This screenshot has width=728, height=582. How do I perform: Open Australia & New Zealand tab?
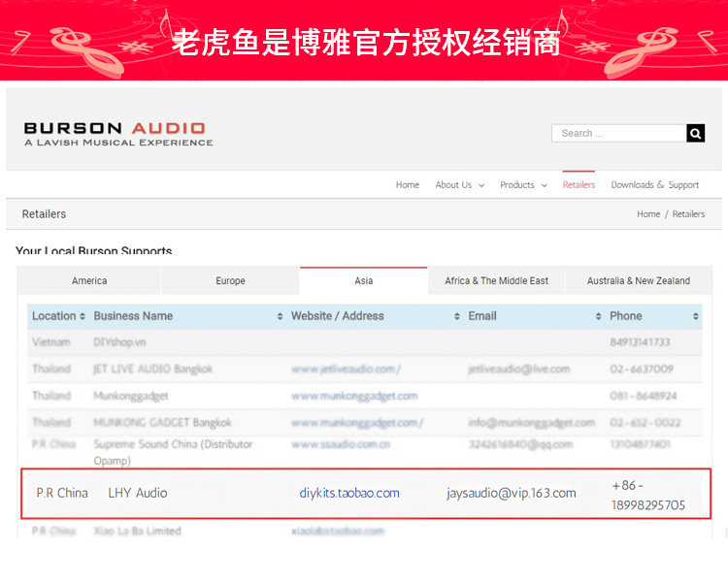pyautogui.click(x=639, y=280)
